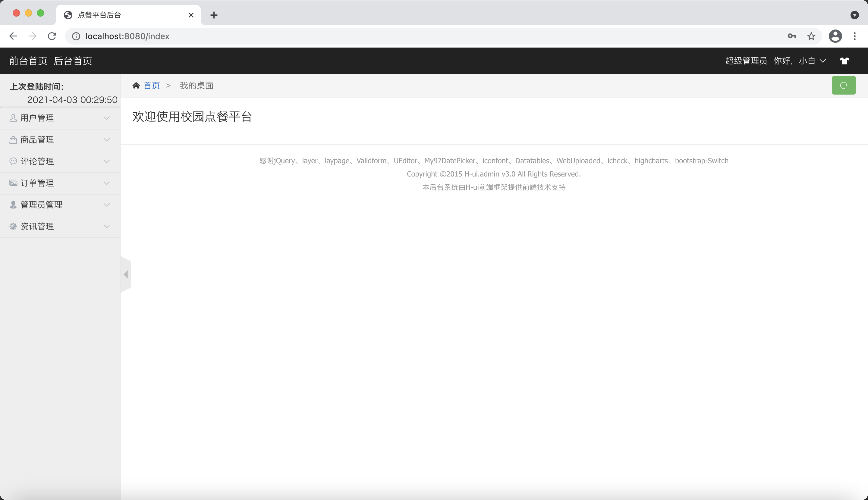Click the user icon beside 用户管理
This screenshot has width=868, height=500.
pyautogui.click(x=13, y=118)
